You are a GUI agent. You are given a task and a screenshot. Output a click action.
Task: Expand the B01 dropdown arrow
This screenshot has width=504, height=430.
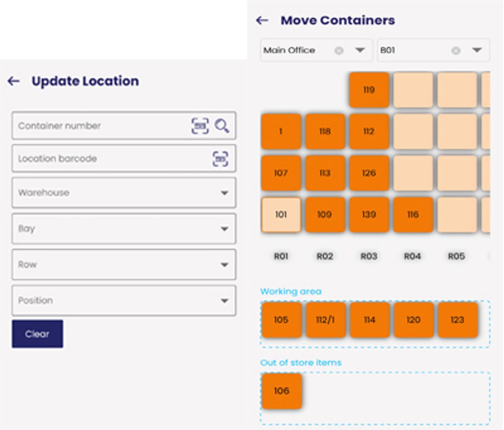pyautogui.click(x=477, y=50)
